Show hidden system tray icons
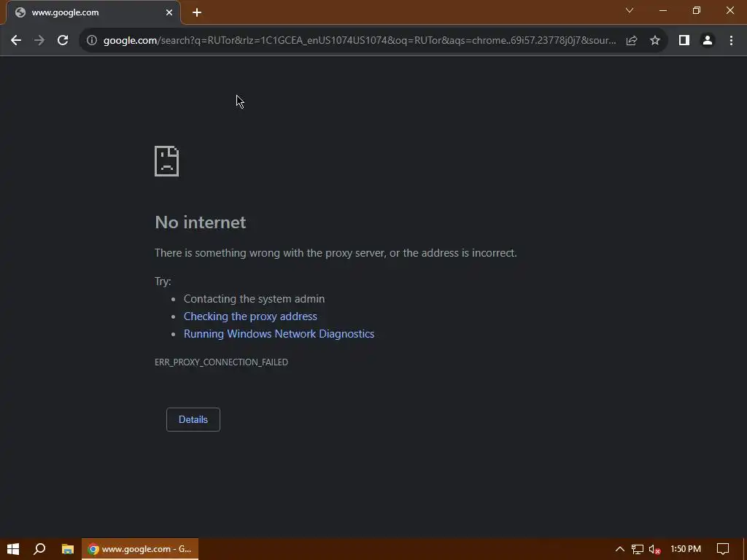The width and height of the screenshot is (747, 560). pyautogui.click(x=620, y=549)
